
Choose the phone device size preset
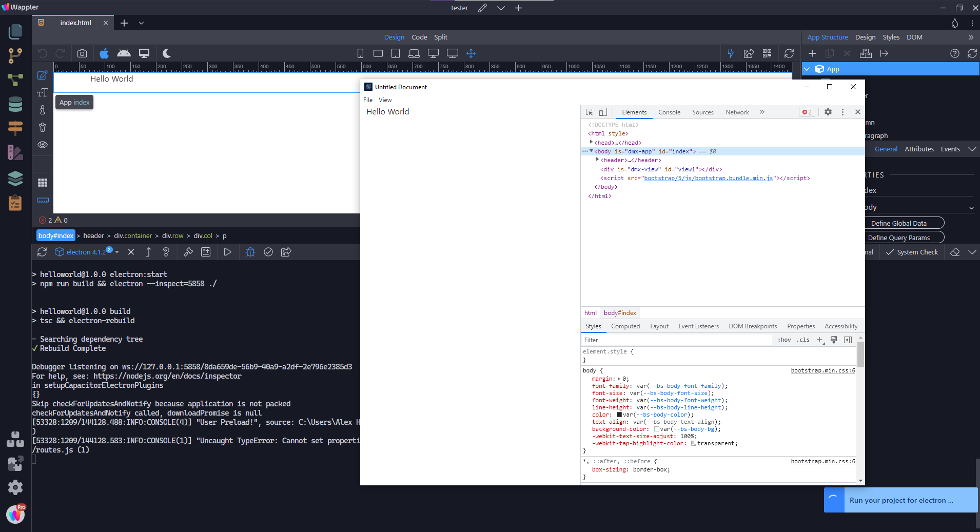pyautogui.click(x=360, y=53)
